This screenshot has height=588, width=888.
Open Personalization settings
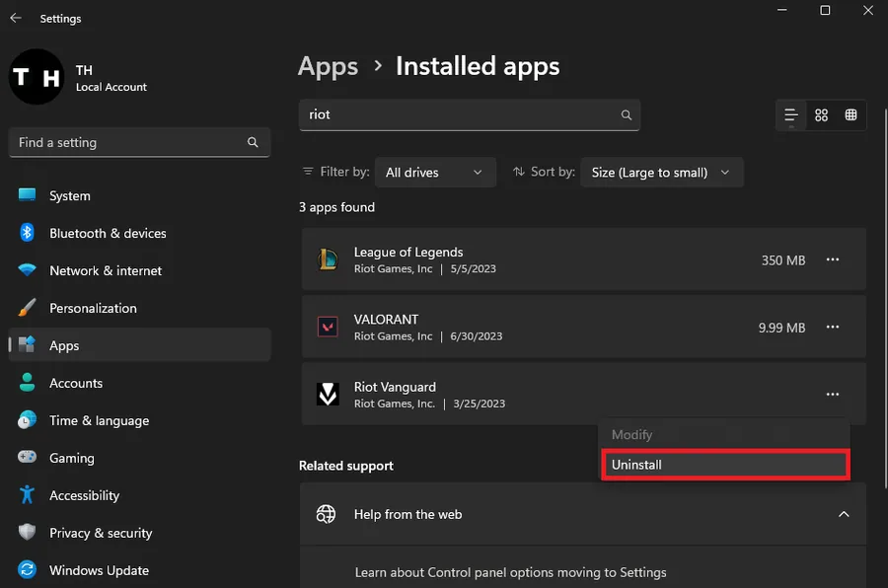[139, 308]
